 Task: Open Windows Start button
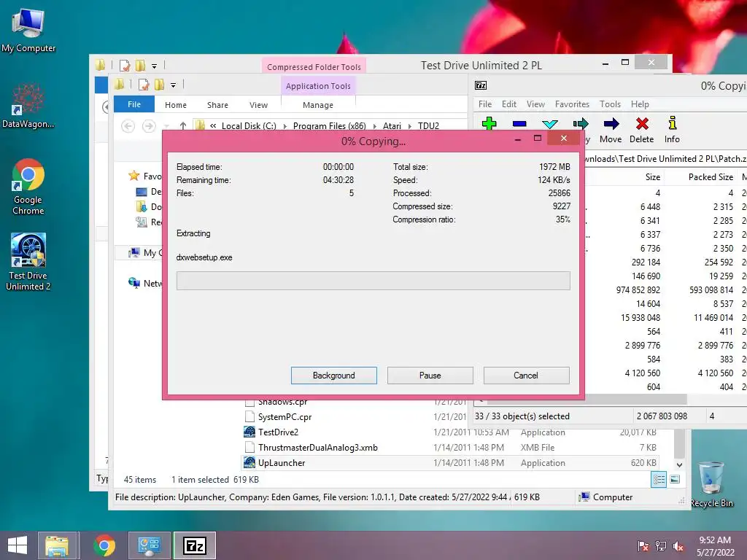coord(18,545)
